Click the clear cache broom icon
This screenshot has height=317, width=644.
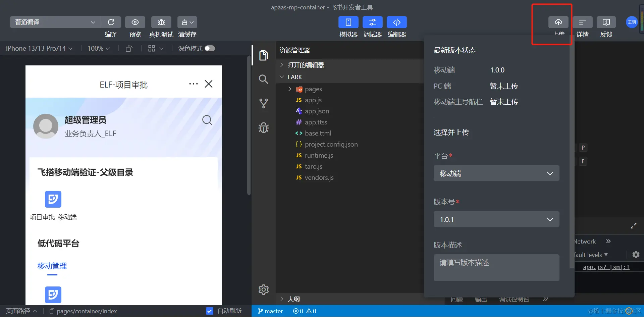click(187, 22)
